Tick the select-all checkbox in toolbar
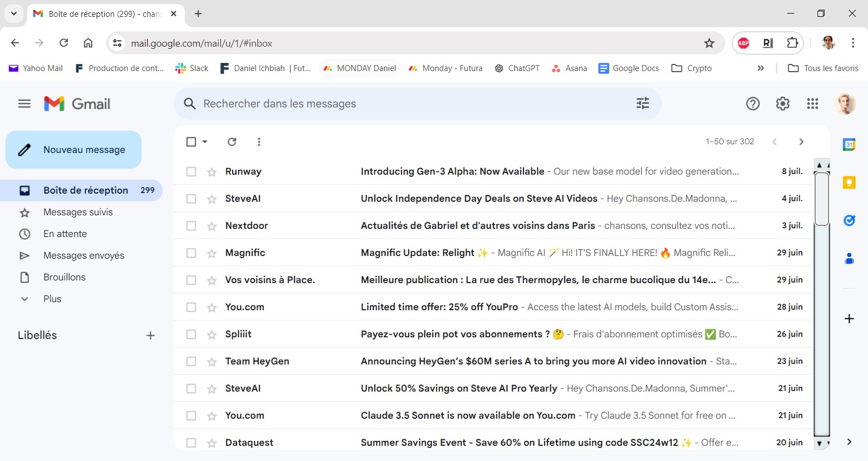868x461 pixels. point(191,142)
